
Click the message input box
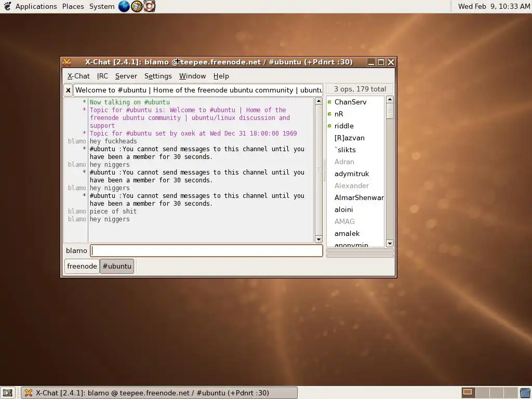tap(206, 251)
